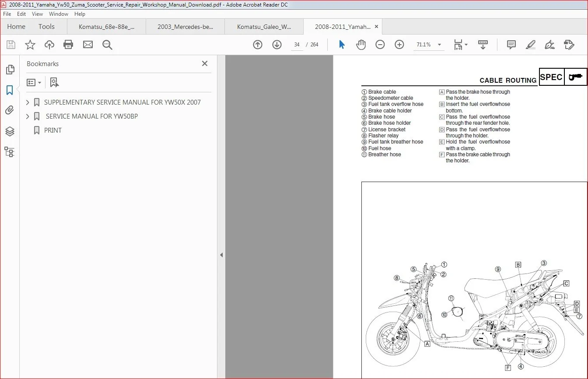Zoom in with plus icon

pos(399,45)
